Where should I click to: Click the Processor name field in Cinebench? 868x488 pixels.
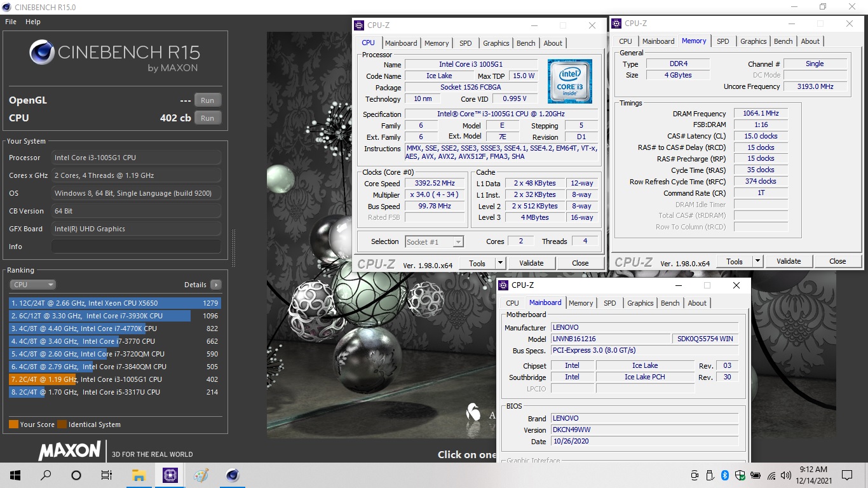pos(137,158)
